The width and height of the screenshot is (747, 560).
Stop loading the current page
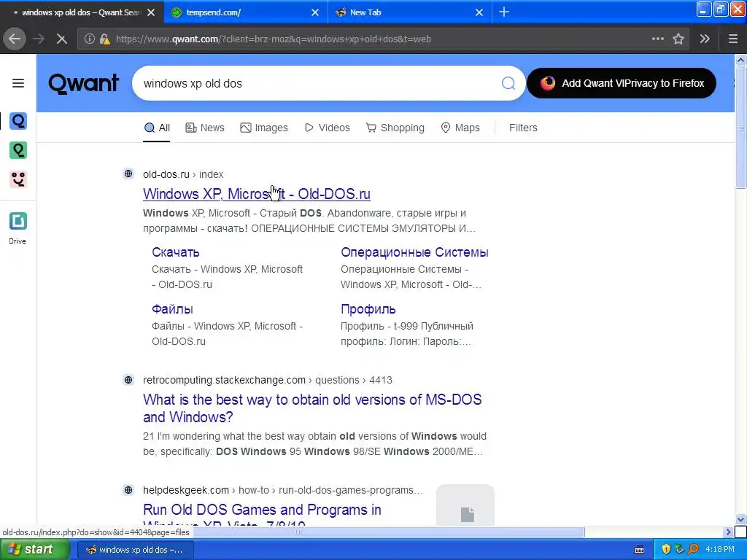pos(61,39)
